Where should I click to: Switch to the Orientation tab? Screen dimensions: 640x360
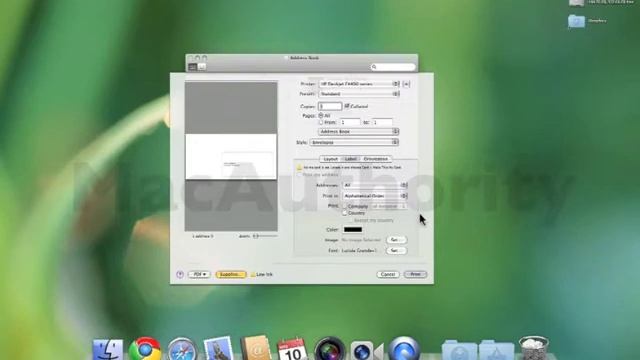pyautogui.click(x=376, y=159)
